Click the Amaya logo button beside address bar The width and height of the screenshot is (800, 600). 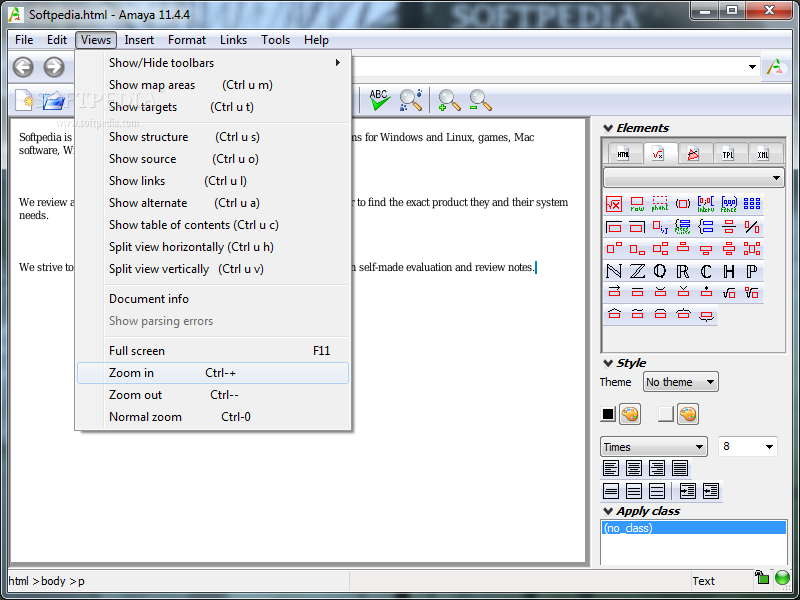[x=775, y=67]
